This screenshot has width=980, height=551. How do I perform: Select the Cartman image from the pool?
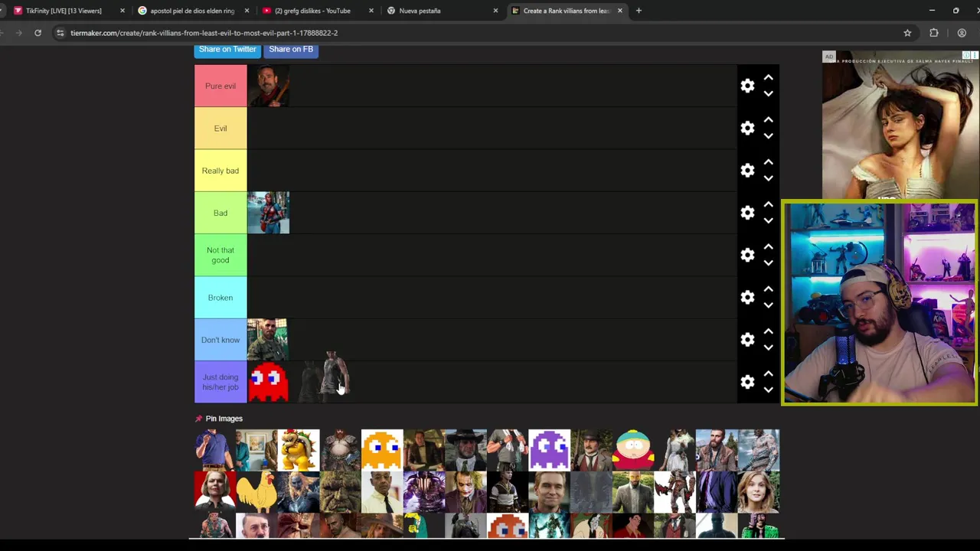coord(633,450)
